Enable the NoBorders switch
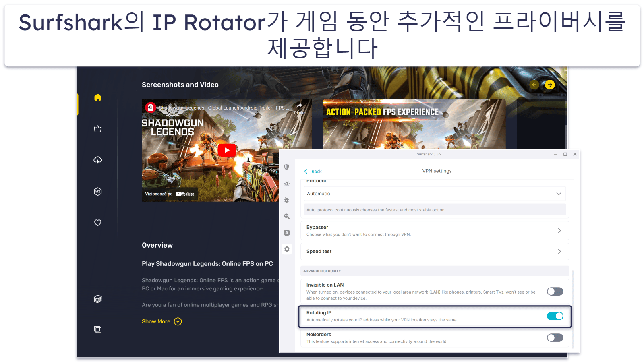 click(x=555, y=337)
